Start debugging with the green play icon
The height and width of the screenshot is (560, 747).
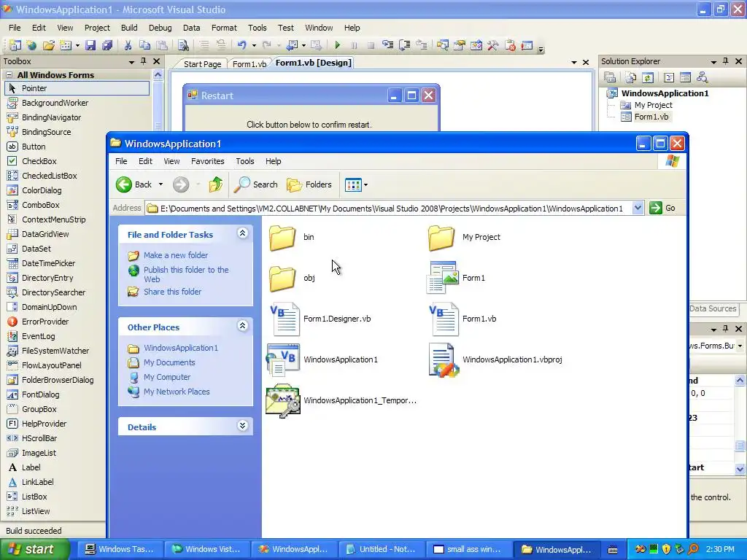[337, 45]
